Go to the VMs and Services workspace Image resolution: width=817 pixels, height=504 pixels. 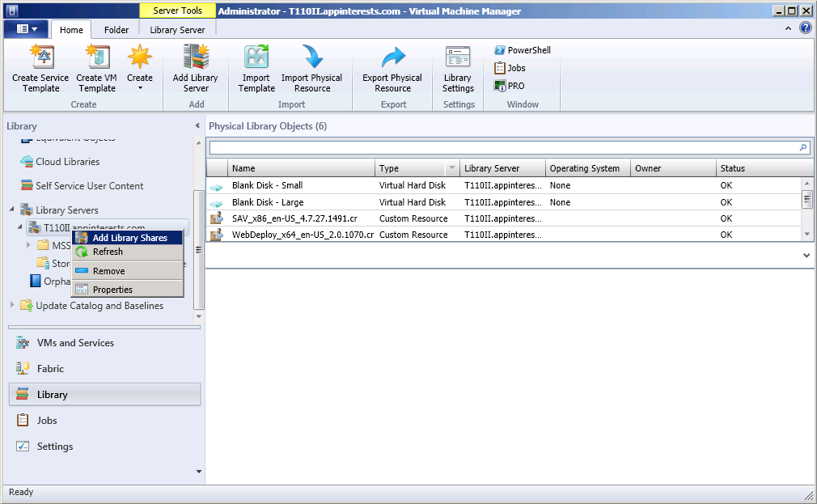pos(75,343)
